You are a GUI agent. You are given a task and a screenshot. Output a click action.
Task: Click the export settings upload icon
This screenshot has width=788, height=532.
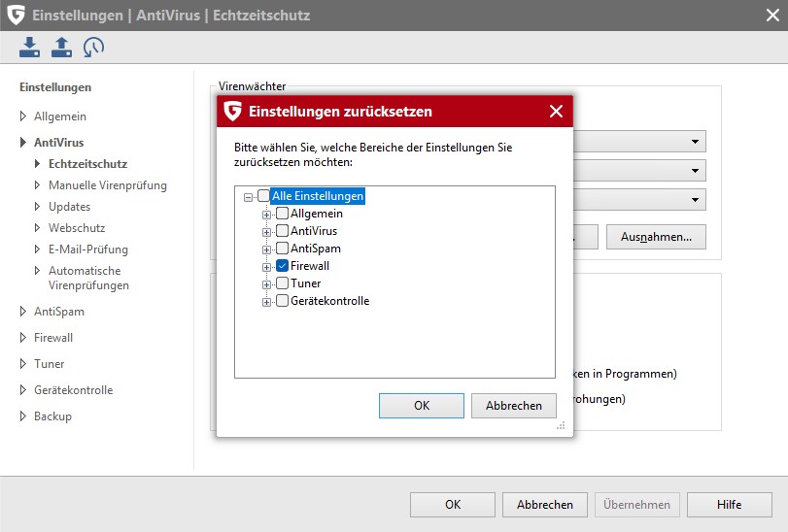point(61,48)
